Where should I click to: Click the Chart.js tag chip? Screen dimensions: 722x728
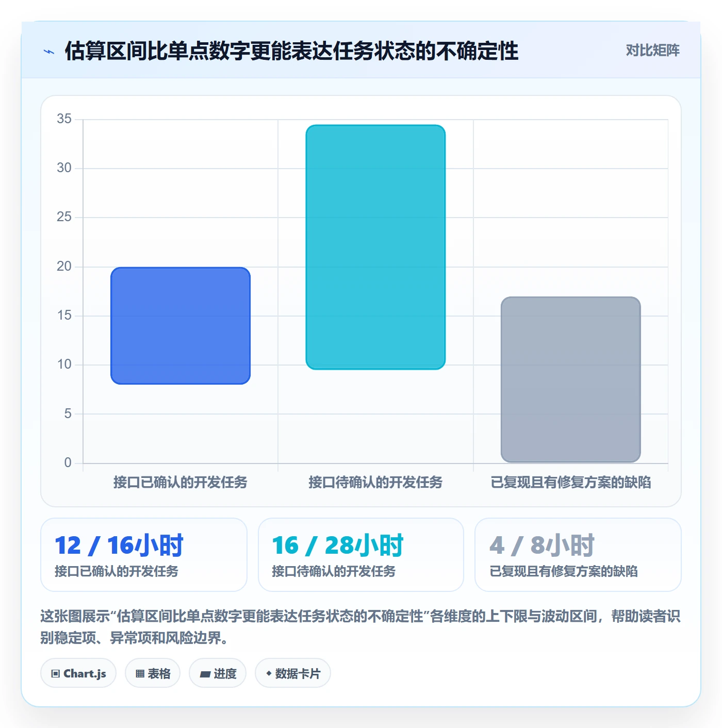[78, 673]
